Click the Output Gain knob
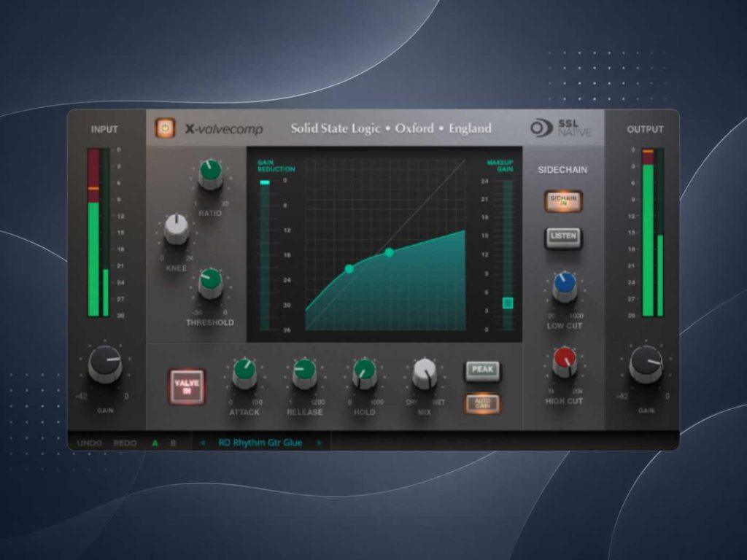 point(646,365)
